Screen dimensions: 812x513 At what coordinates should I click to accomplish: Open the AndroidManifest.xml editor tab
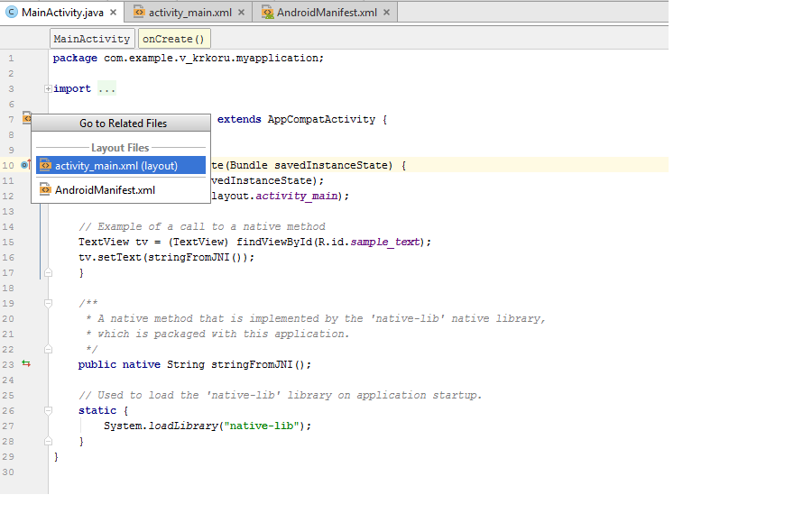click(x=327, y=13)
